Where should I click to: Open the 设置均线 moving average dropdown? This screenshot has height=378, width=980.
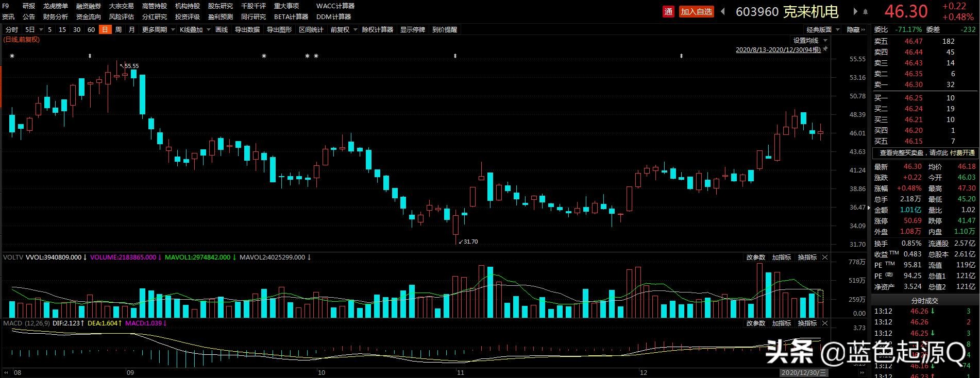pyautogui.click(x=810, y=41)
